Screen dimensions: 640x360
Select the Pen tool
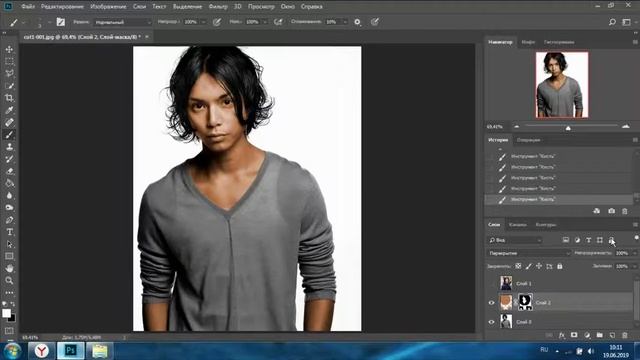click(x=9, y=220)
